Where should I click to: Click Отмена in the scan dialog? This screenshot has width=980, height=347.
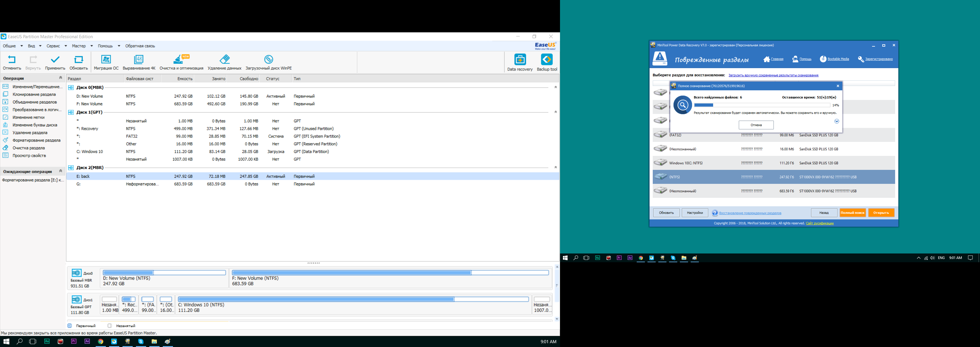tap(756, 125)
